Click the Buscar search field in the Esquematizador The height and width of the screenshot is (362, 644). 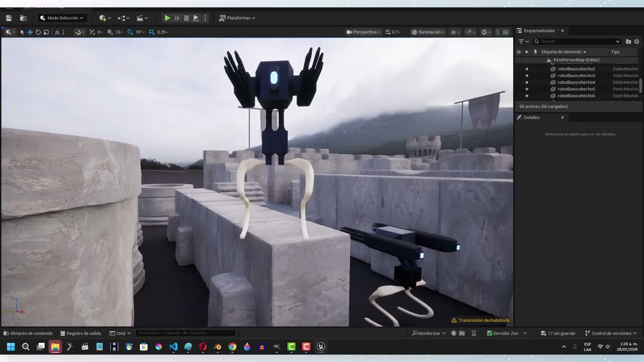[577, 41]
